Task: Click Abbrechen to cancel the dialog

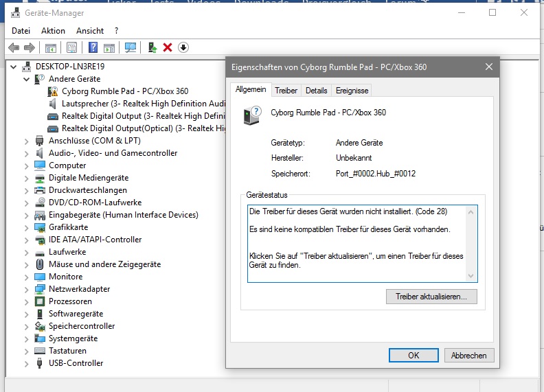Action: point(468,355)
